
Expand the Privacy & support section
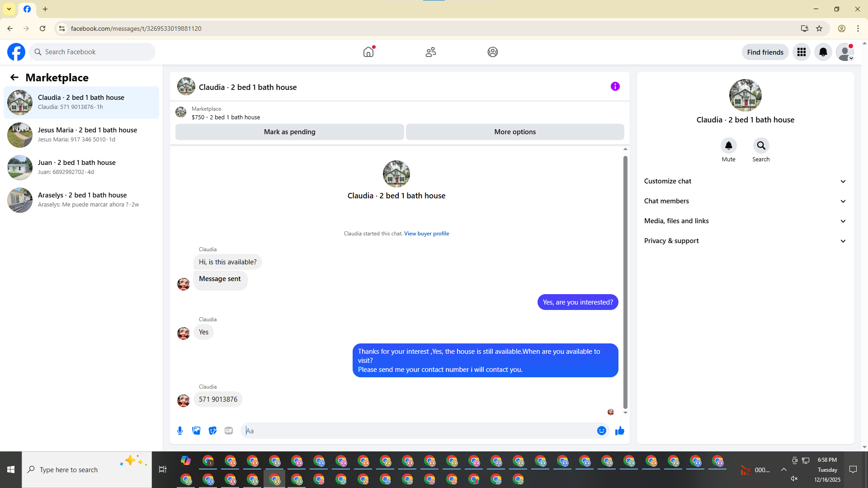point(745,241)
